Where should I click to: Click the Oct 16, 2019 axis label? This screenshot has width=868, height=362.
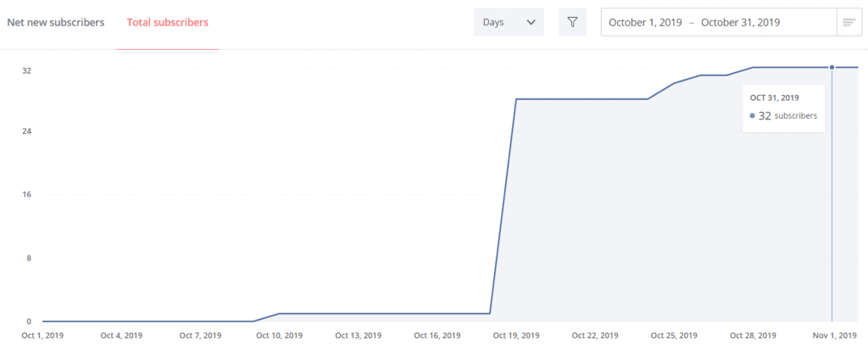pos(437,336)
